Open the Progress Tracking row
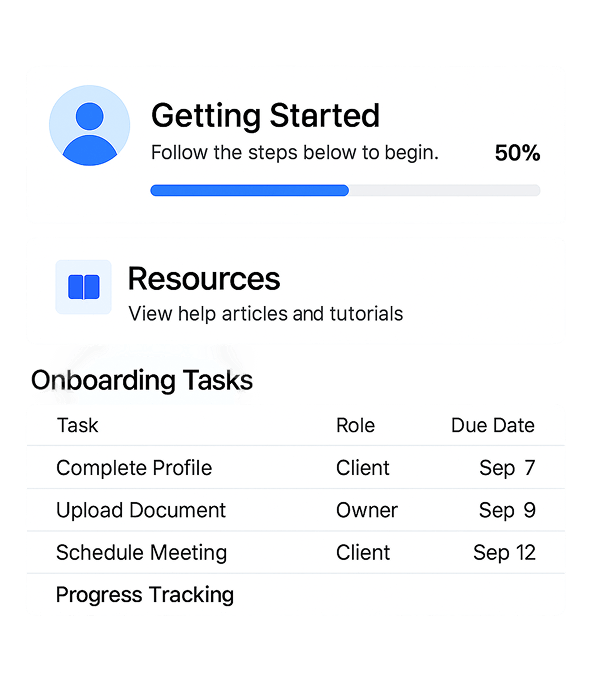Viewport: 592px width, 680px height. coord(296,595)
